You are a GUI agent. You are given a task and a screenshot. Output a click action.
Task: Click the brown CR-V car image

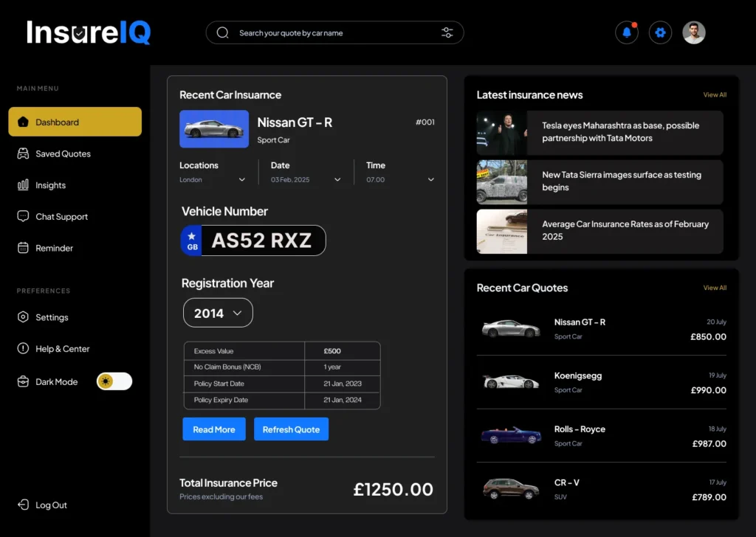click(511, 488)
